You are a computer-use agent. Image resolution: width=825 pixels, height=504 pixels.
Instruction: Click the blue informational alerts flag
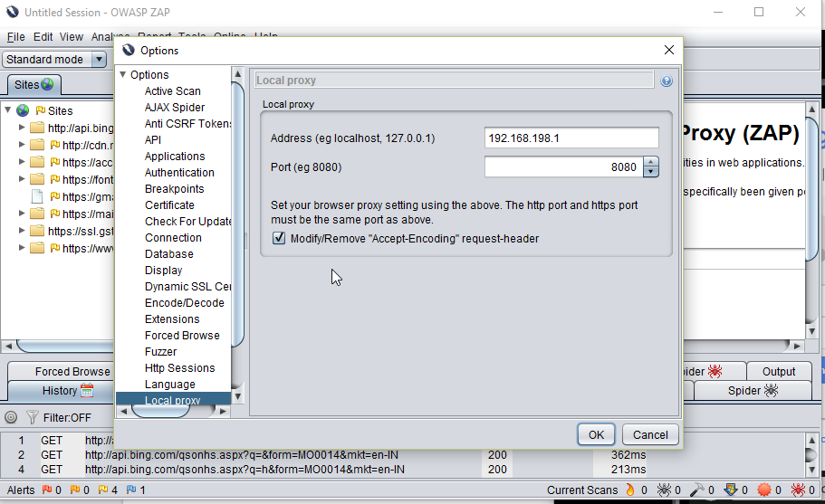(131, 490)
